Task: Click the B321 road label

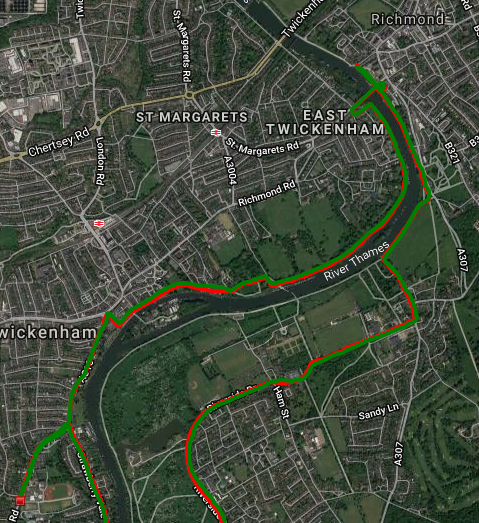Action: pyautogui.click(x=452, y=153)
